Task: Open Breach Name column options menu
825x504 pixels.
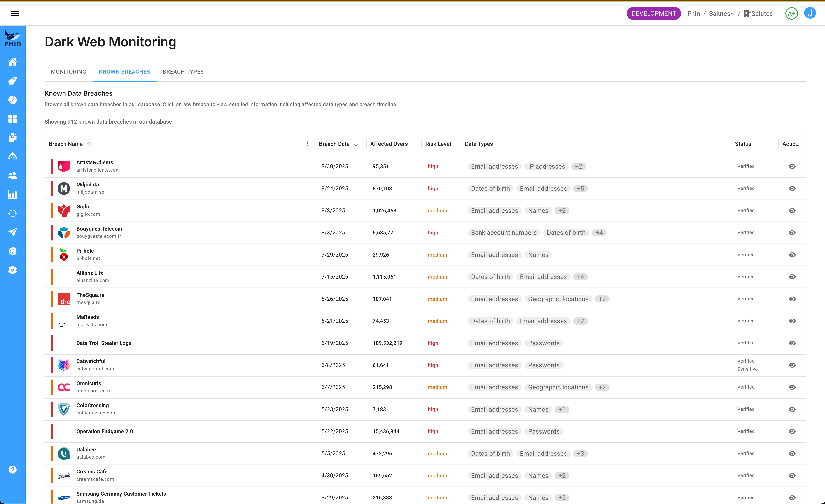Action: click(307, 144)
